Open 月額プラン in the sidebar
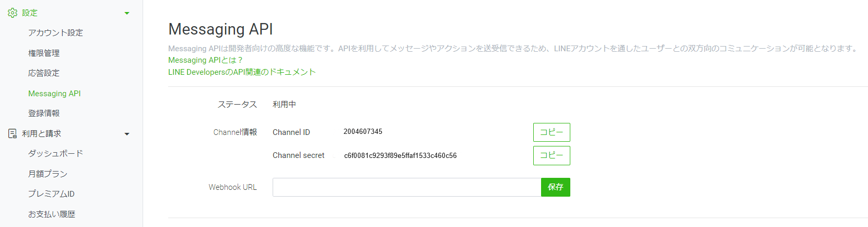 coord(48,174)
